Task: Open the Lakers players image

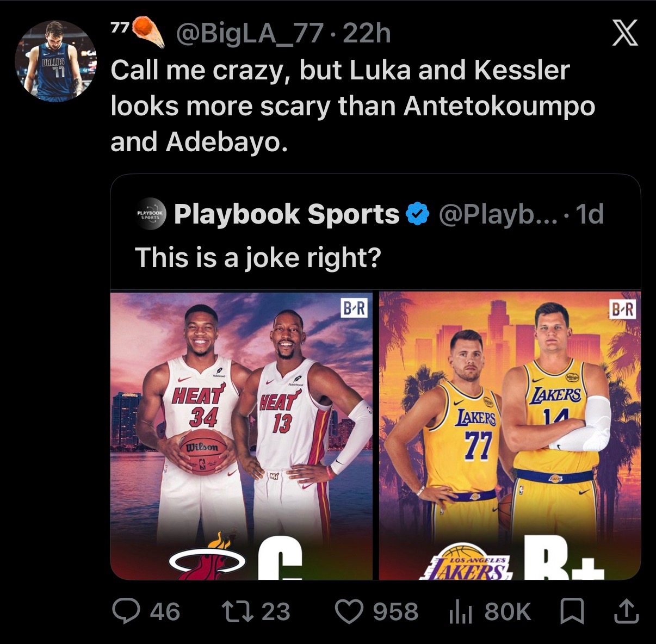Action: point(510,436)
